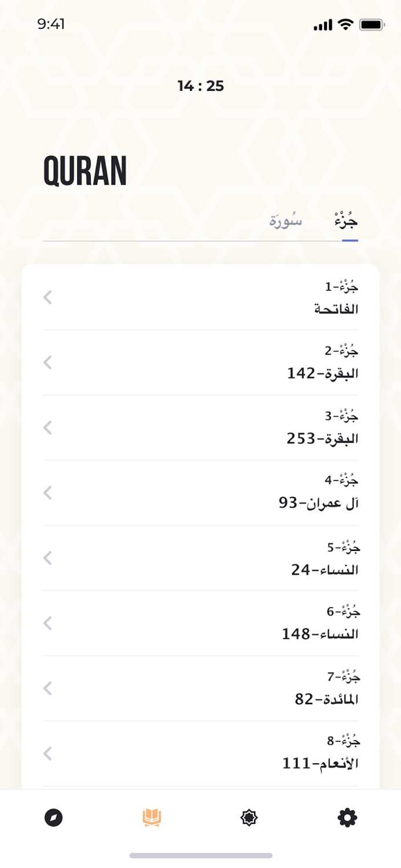Open Settings via the gear icon
Viewport: 401px width, 868px height.
click(x=347, y=818)
